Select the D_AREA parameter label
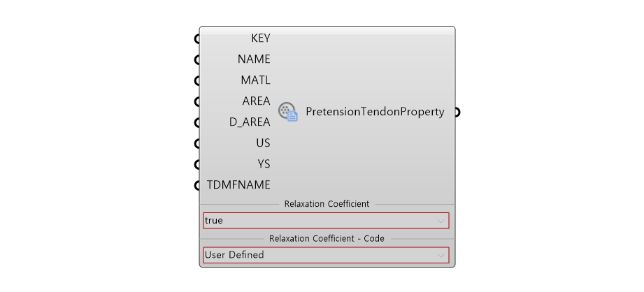The width and height of the screenshot is (644, 292). pyautogui.click(x=250, y=122)
